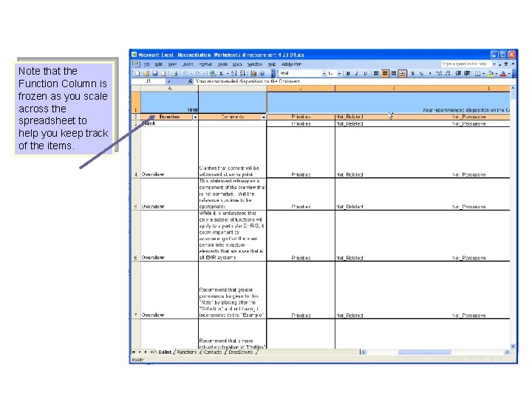The width and height of the screenshot is (532, 399).
Task: Click the Fill Color paint bucket
Action: pos(491,73)
